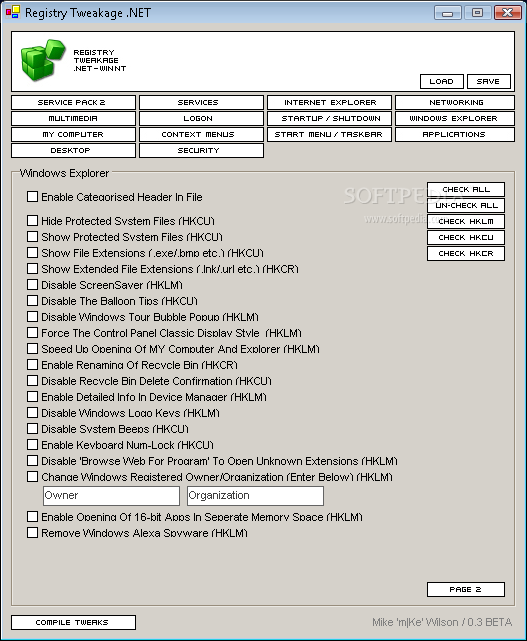Image resolution: width=527 pixels, height=641 pixels.
Task: Check Enable Detailed Info In Device Manager
Action: point(32,397)
